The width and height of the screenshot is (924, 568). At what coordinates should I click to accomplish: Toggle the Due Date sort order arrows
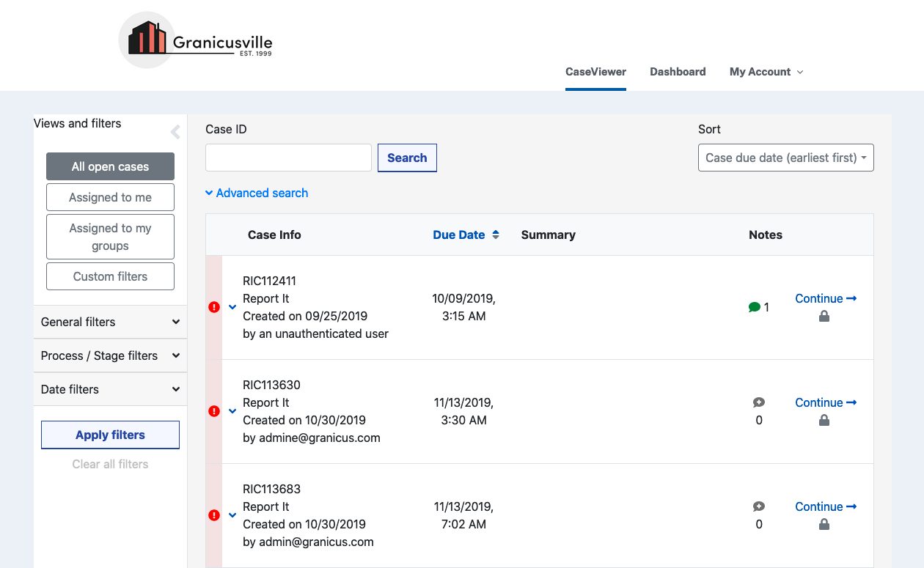(x=496, y=235)
